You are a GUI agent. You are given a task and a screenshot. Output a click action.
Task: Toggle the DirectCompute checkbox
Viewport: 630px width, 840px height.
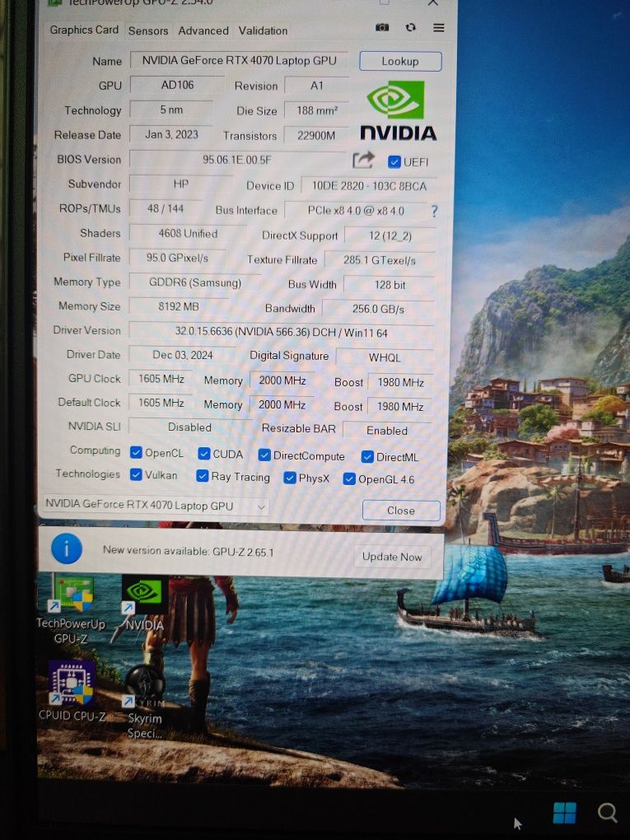pos(264,455)
